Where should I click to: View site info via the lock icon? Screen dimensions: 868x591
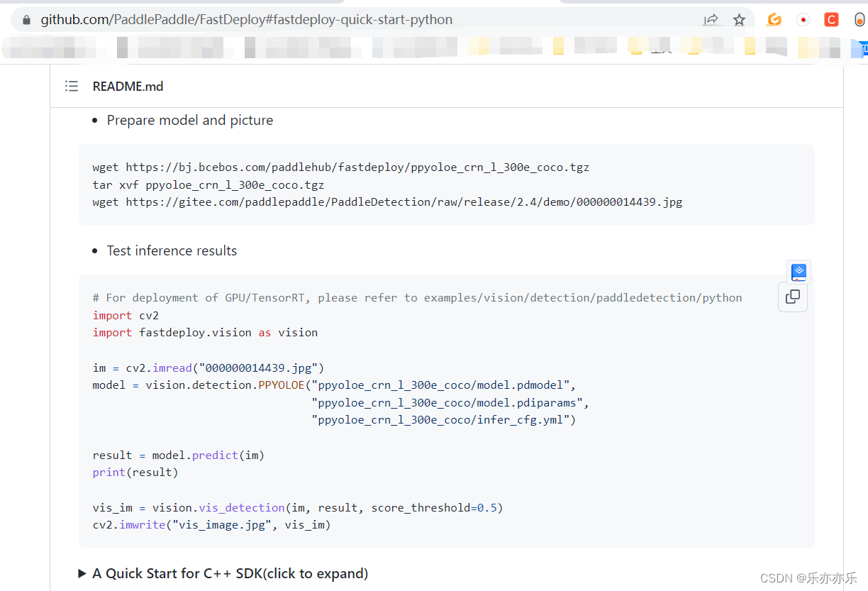27,20
